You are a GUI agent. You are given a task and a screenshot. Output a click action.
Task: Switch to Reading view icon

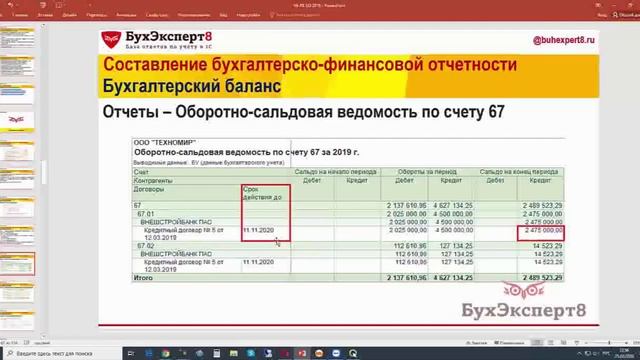point(564,343)
